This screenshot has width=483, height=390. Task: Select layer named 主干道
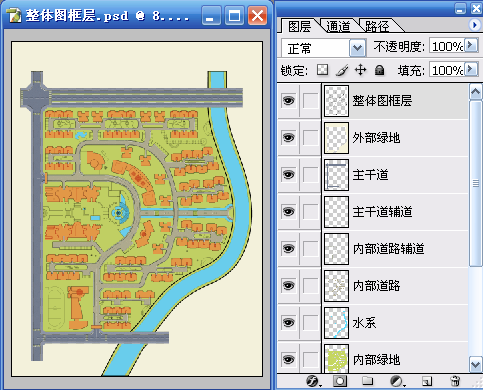point(370,174)
